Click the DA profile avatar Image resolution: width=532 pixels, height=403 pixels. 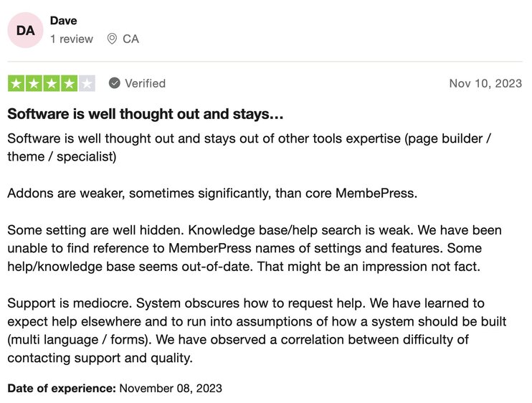(x=25, y=30)
